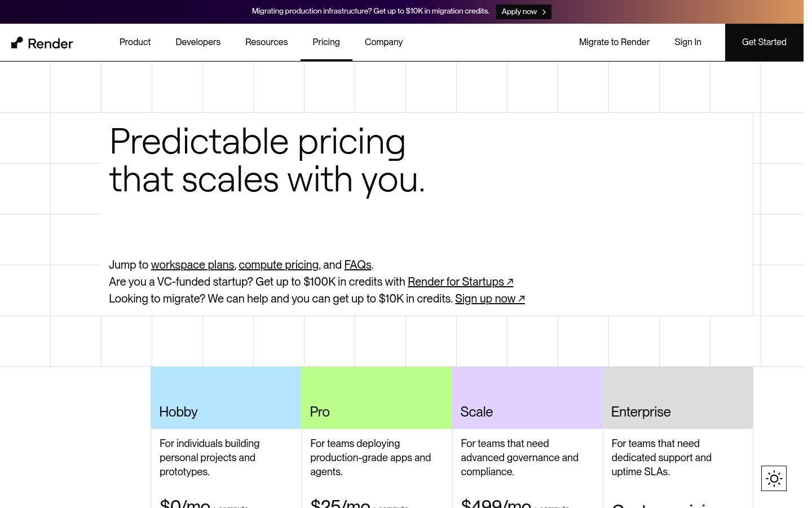
Task: Select the Hobby plan header
Action: (x=226, y=398)
